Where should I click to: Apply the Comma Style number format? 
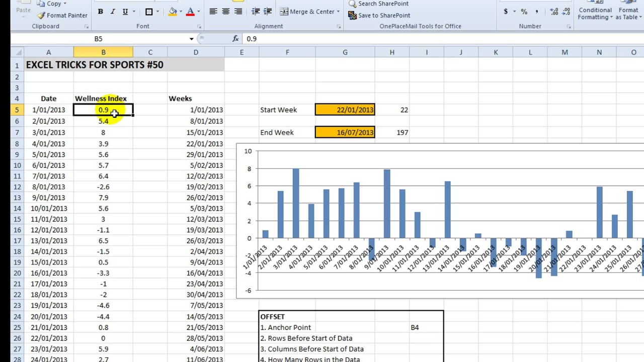click(x=536, y=11)
